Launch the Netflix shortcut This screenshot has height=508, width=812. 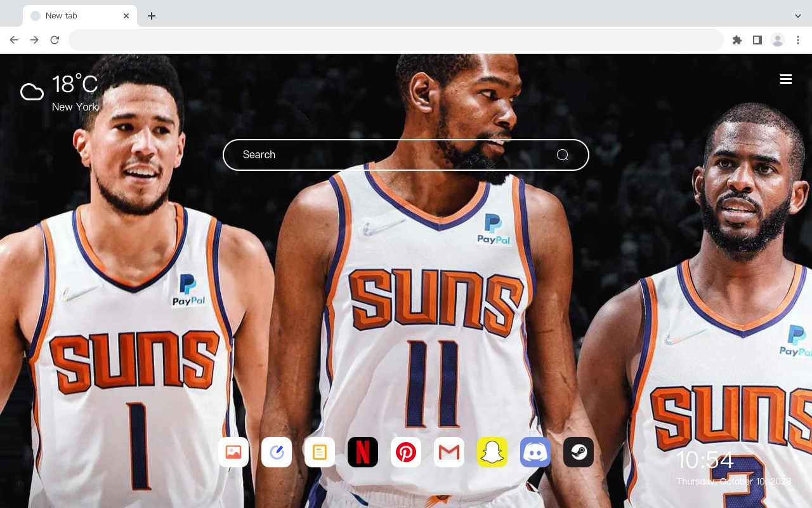point(363,452)
